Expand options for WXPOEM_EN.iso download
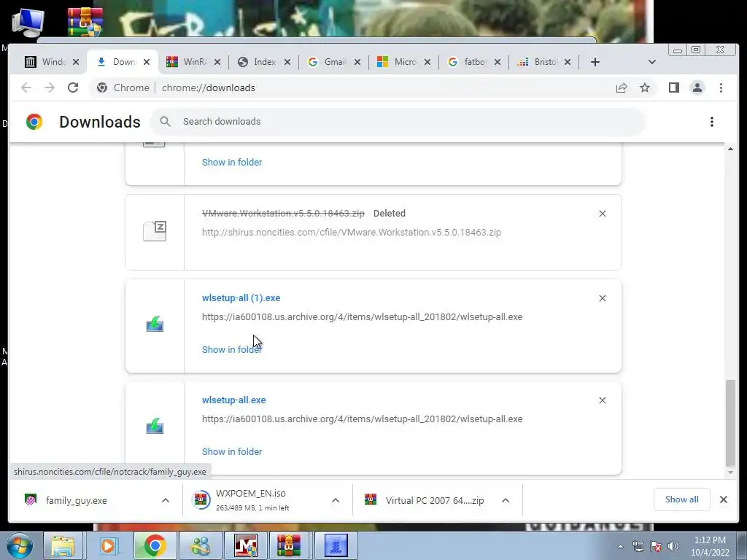The height and width of the screenshot is (560, 747). pyautogui.click(x=336, y=500)
